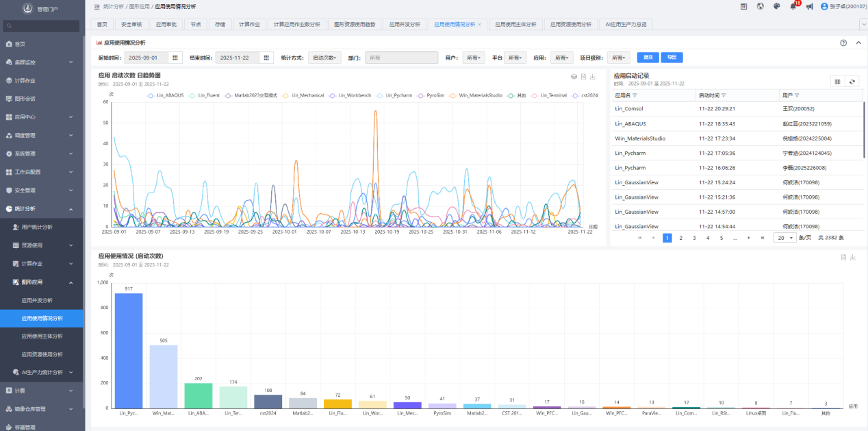Toggle Lin_ABAQUS series in chart legend
This screenshot has width=868, height=431.
pos(163,95)
